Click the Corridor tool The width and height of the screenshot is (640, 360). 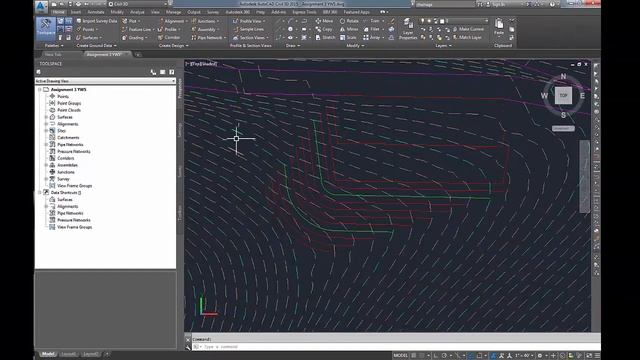(169, 38)
